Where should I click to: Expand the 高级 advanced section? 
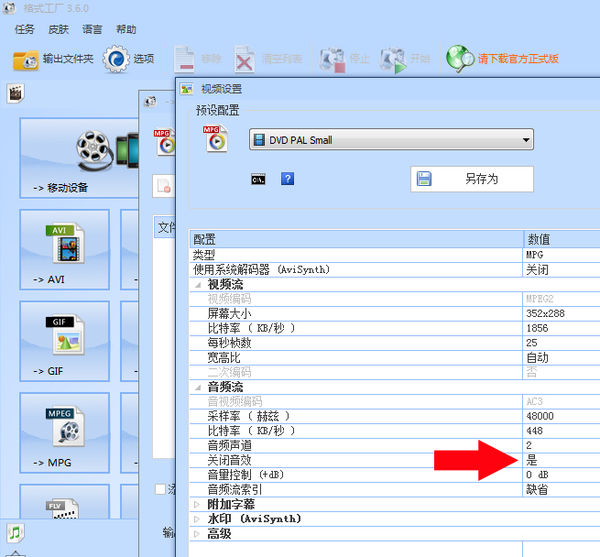[x=197, y=534]
